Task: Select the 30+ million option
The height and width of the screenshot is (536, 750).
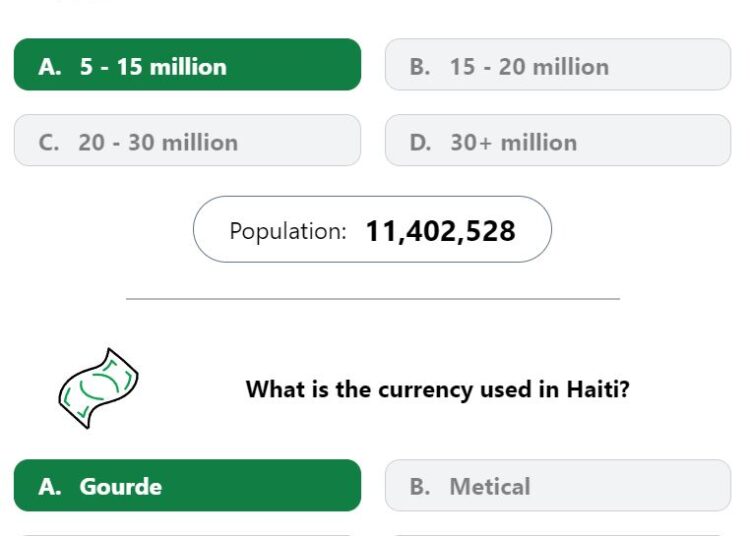Action: tap(558, 140)
